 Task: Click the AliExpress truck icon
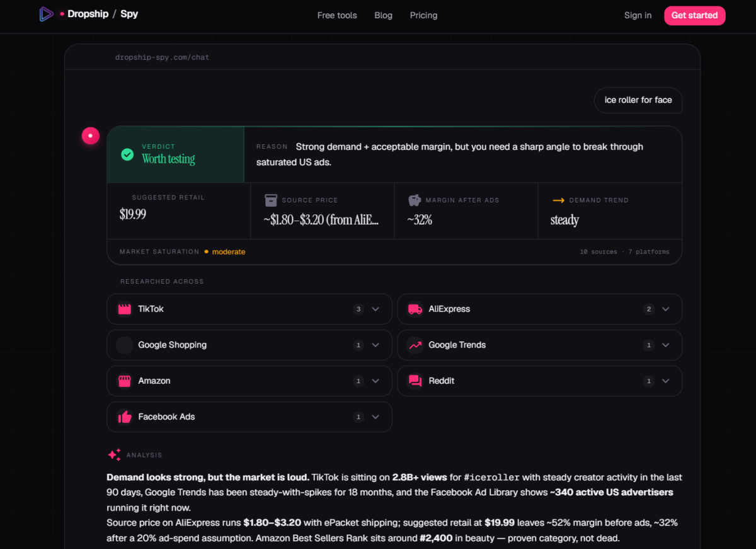tap(415, 309)
